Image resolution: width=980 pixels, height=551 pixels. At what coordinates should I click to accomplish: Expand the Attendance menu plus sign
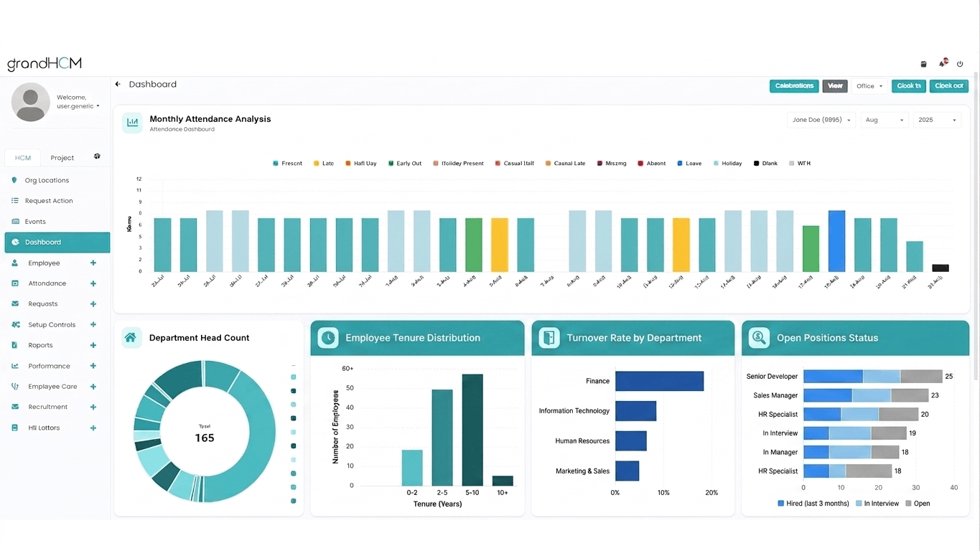[93, 283]
